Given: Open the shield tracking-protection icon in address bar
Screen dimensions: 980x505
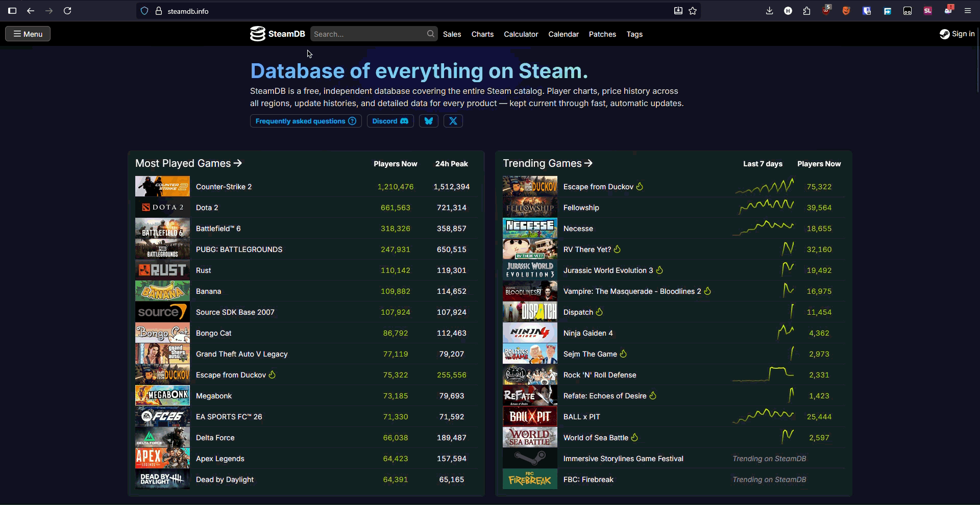Looking at the screenshot, I should tap(144, 11).
